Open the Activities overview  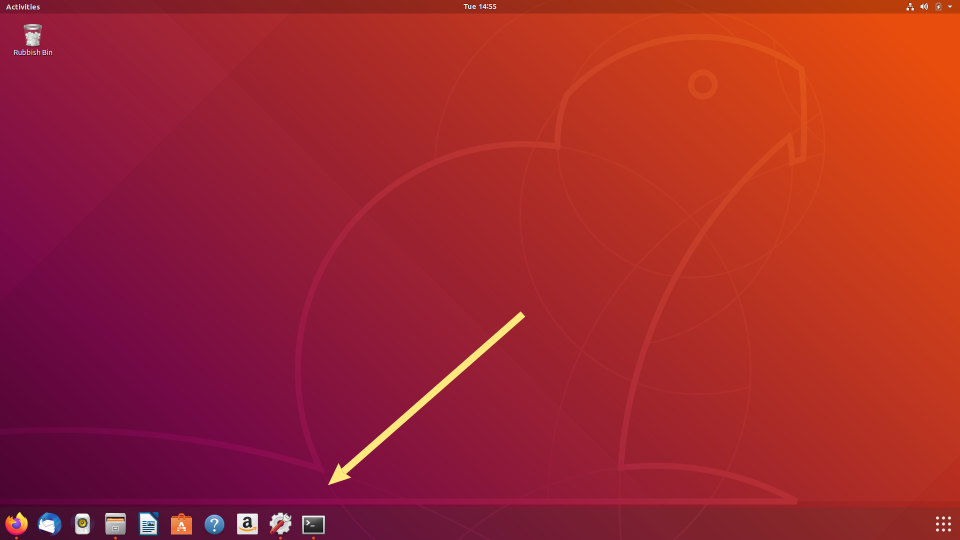[23, 7]
